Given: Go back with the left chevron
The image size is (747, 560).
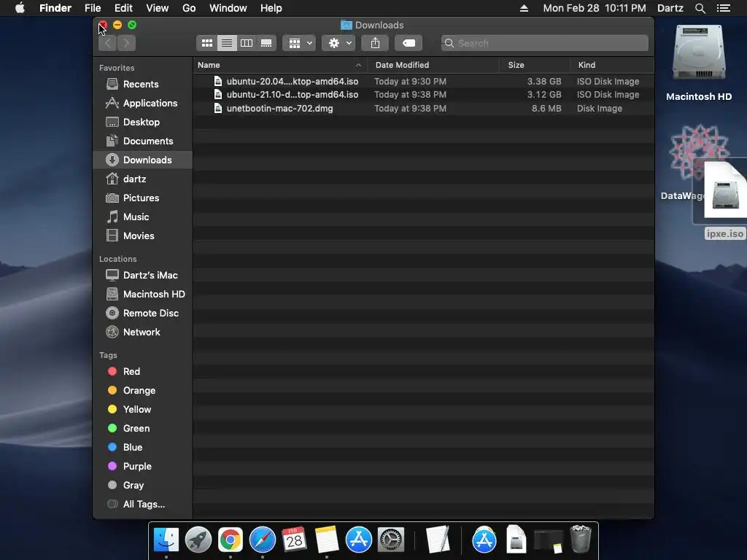Looking at the screenshot, I should click(x=108, y=43).
